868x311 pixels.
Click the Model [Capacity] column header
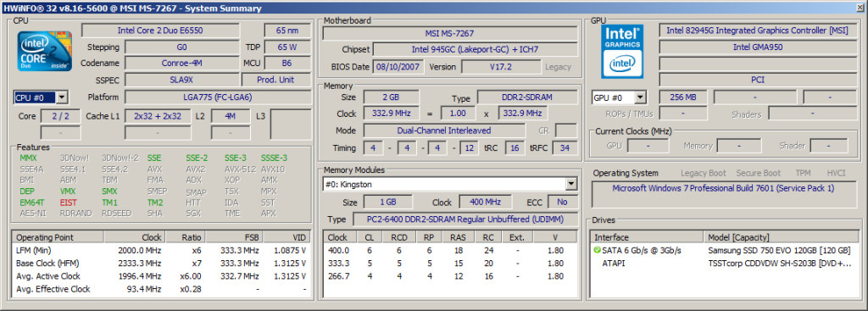781,237
